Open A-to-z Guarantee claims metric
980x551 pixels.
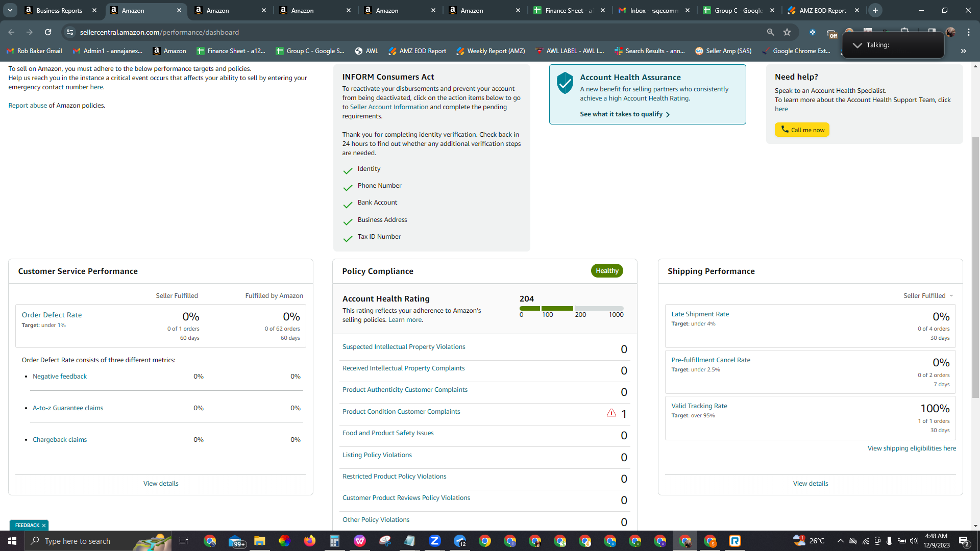click(x=68, y=408)
